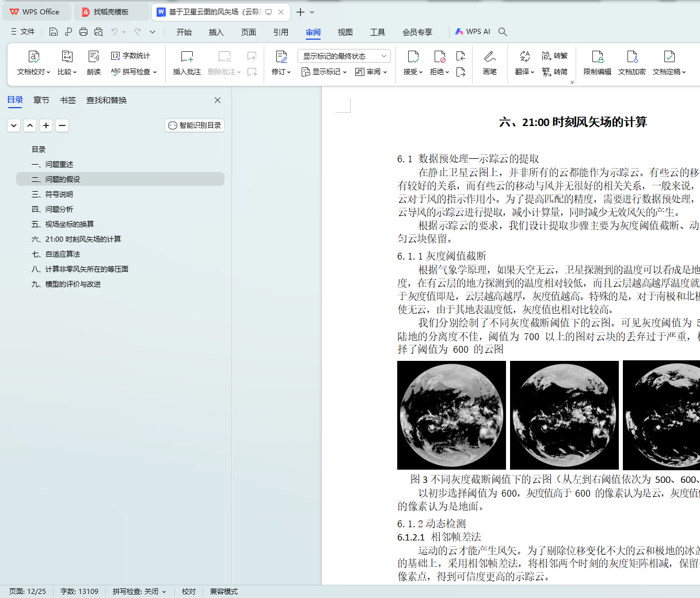
Task: Open print preview icon
Action: [98, 32]
